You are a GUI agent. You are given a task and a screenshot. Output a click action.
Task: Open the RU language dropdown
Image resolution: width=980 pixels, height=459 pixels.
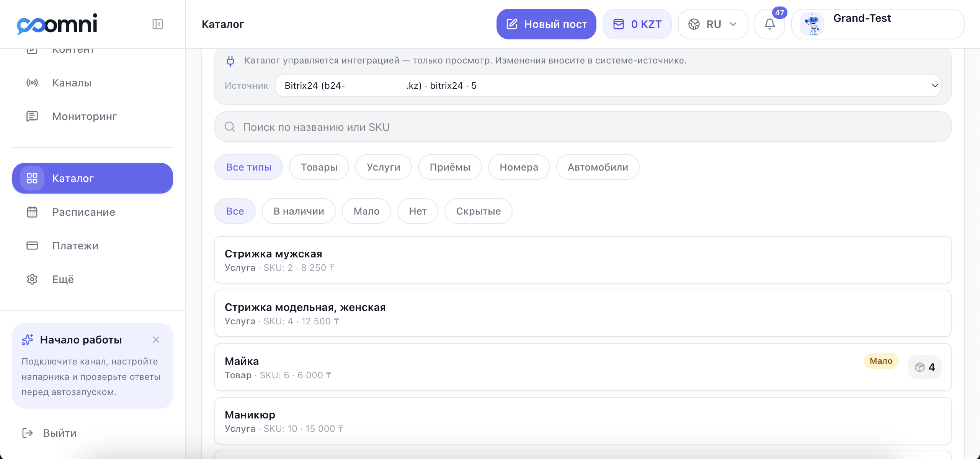click(713, 24)
